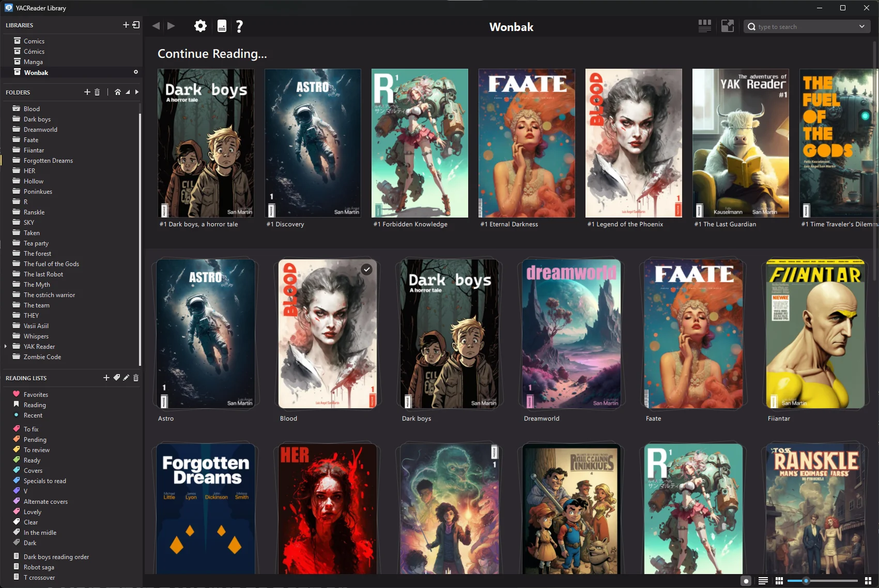Open the To review label
This screenshot has height=588, width=879.
(x=71, y=450)
